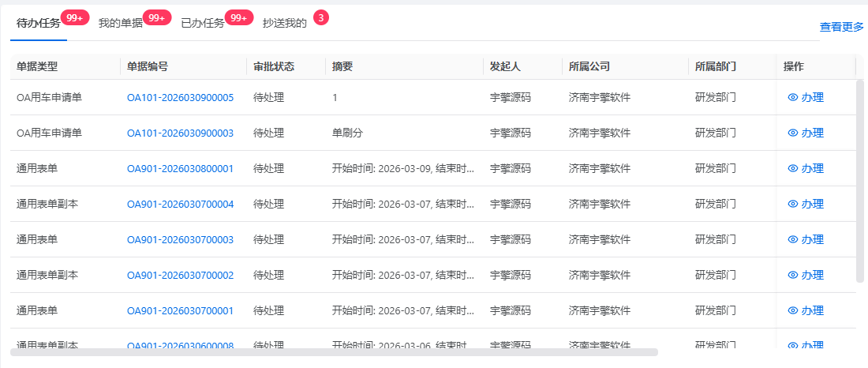Click the 99+ badge on 待办任务

tap(75, 17)
